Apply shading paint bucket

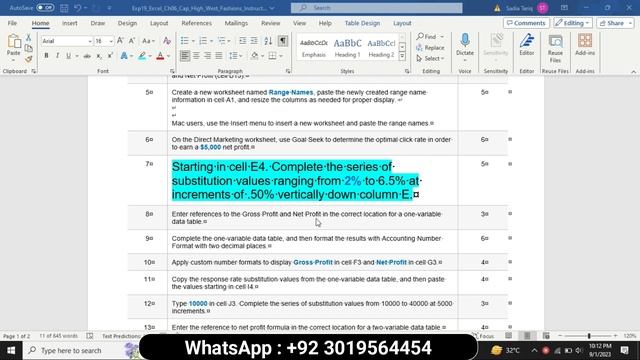[254, 56]
